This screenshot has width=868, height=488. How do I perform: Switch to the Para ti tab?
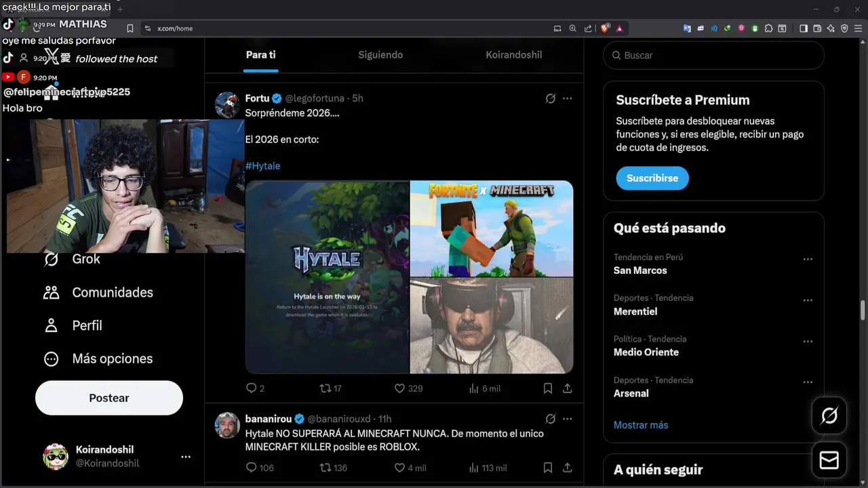[260, 55]
